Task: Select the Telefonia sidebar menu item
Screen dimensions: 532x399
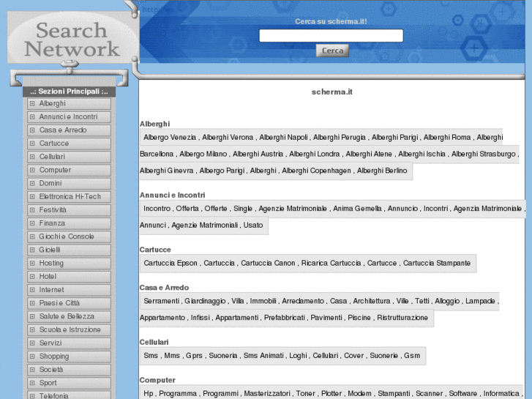Action: 70,395
